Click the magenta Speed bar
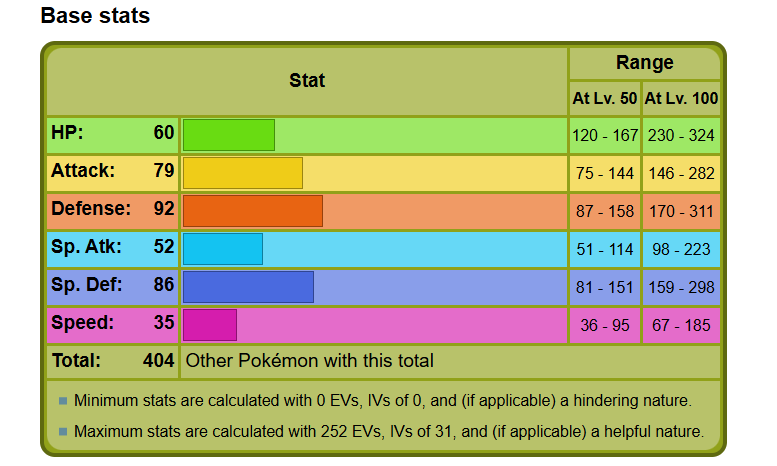Viewport: 777px width, 466px height. (210, 325)
